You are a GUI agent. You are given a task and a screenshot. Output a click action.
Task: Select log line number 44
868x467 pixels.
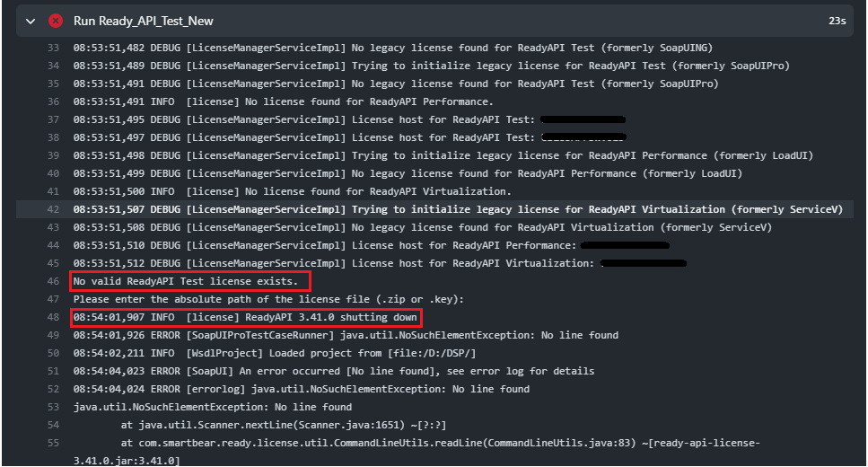point(52,245)
